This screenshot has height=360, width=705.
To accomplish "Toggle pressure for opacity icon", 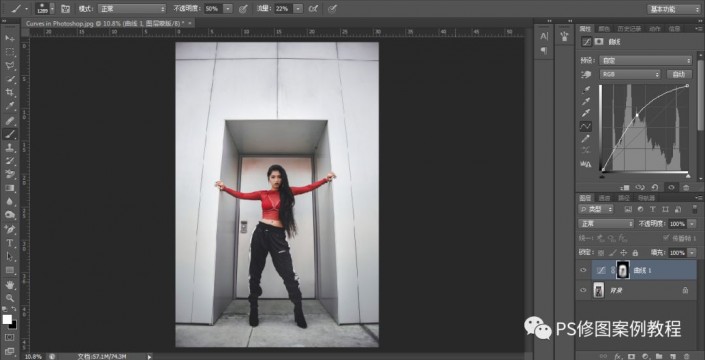I will coord(243,9).
